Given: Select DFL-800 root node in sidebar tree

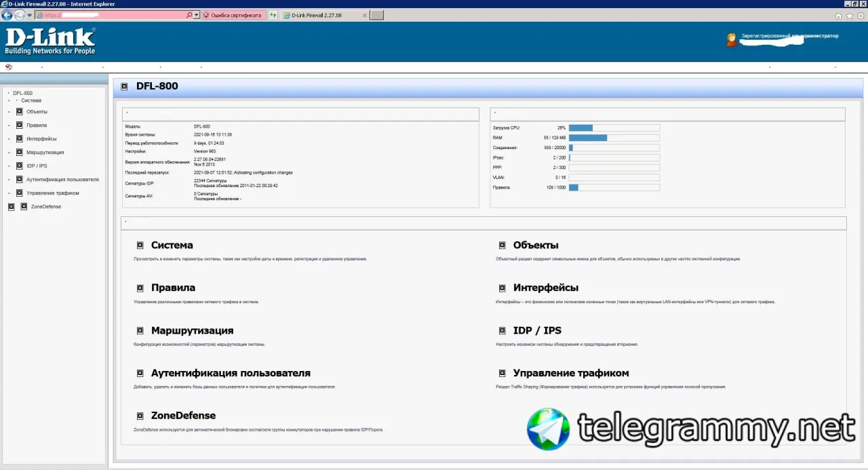Looking at the screenshot, I should click(22, 93).
